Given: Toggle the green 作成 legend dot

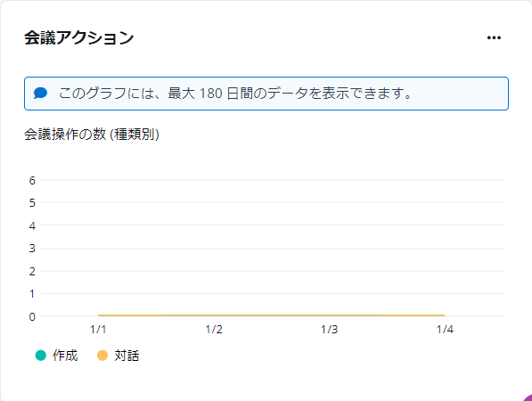Looking at the screenshot, I should tap(41, 356).
